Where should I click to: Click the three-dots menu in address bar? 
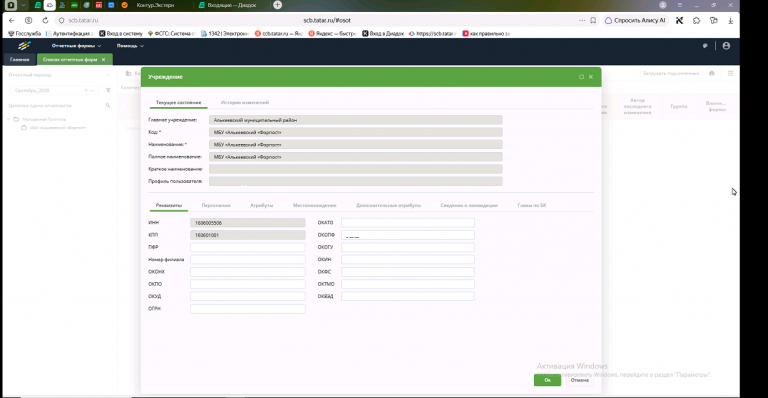(x=582, y=21)
